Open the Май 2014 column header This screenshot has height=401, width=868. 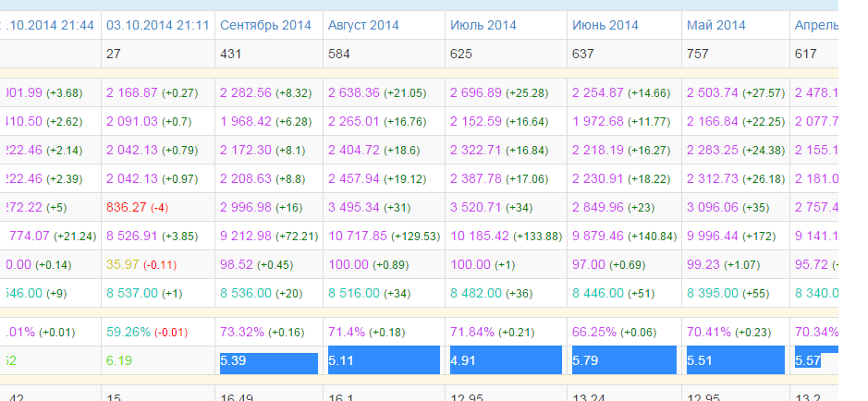pyautogui.click(x=716, y=25)
